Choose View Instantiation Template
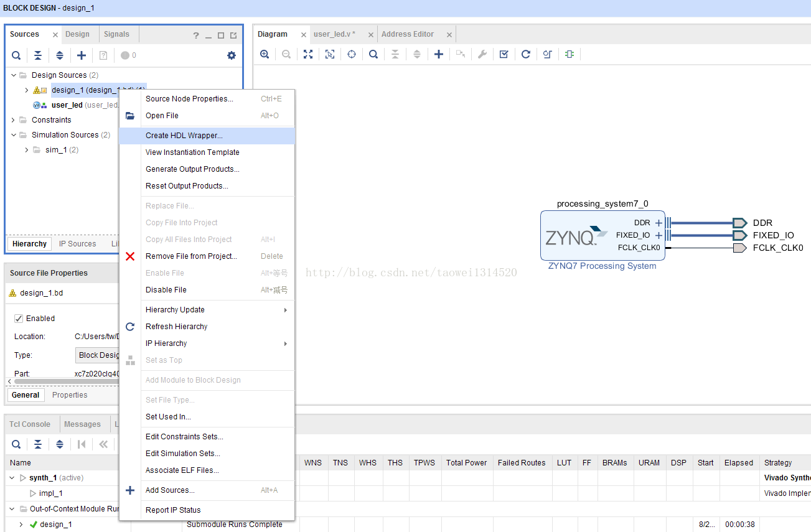This screenshot has width=811, height=532. (207, 152)
